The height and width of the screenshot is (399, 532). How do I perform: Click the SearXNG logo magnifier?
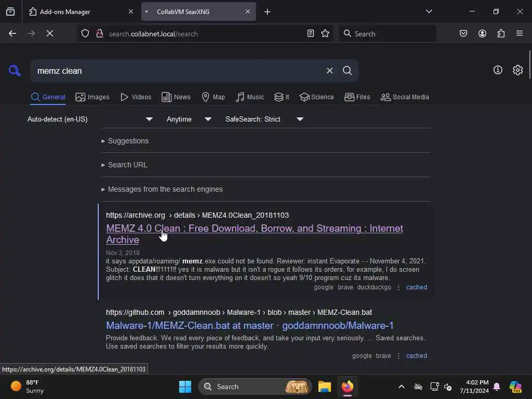pos(15,71)
